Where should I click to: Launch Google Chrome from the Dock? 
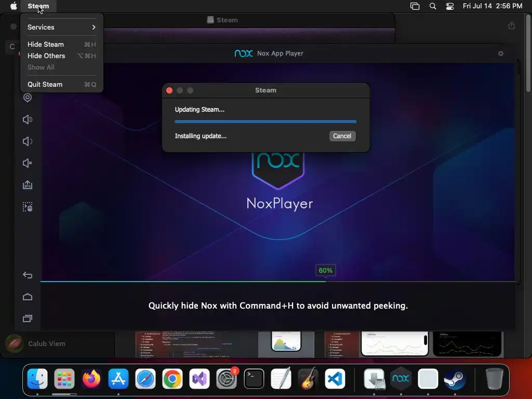(172, 379)
